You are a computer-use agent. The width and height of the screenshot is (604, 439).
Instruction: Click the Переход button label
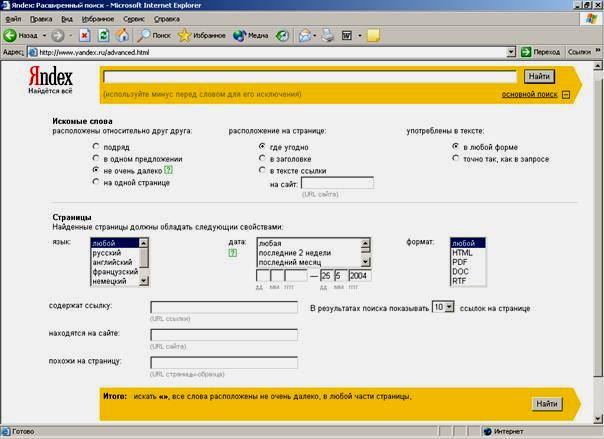point(546,52)
